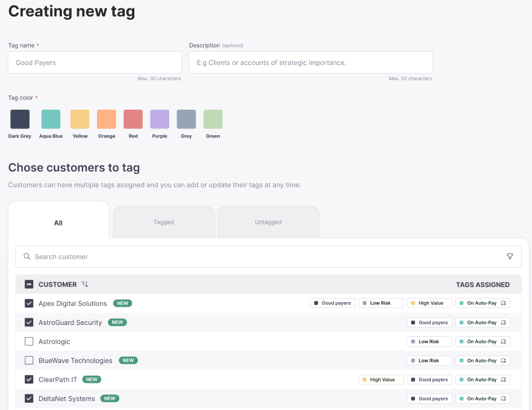This screenshot has width=532, height=410.
Task: Switch to the Tagged tab
Action: tap(164, 222)
